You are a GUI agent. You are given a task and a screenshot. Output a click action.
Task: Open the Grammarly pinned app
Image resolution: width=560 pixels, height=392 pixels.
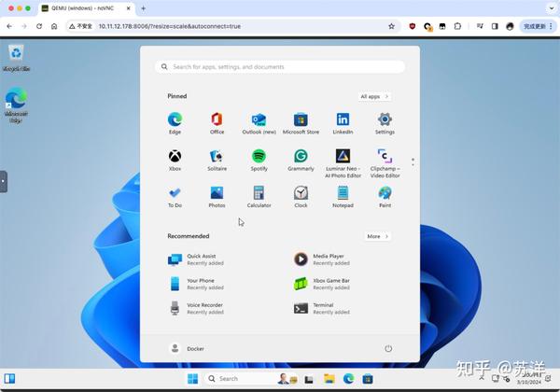301,160
